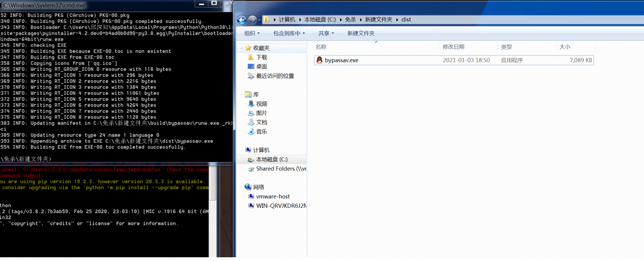Select 下载 in Favorites

tap(262, 57)
